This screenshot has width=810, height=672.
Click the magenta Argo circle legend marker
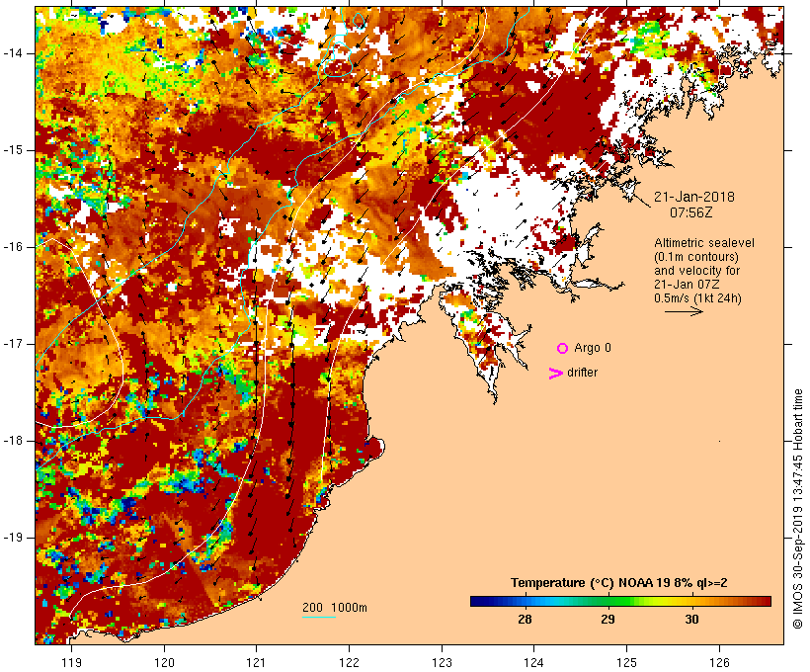click(563, 349)
